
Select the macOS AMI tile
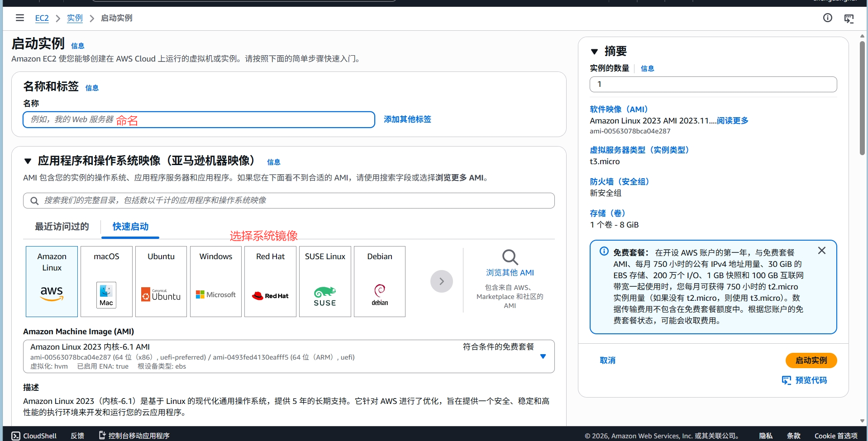106,281
